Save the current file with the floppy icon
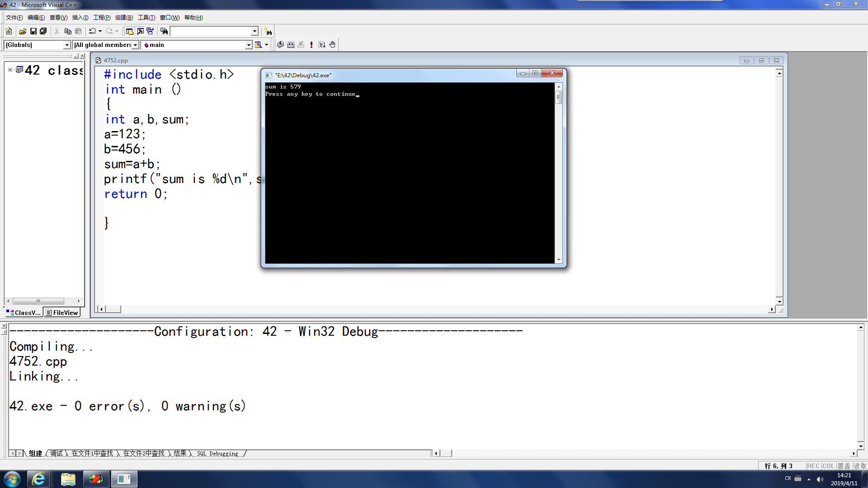 33,31
